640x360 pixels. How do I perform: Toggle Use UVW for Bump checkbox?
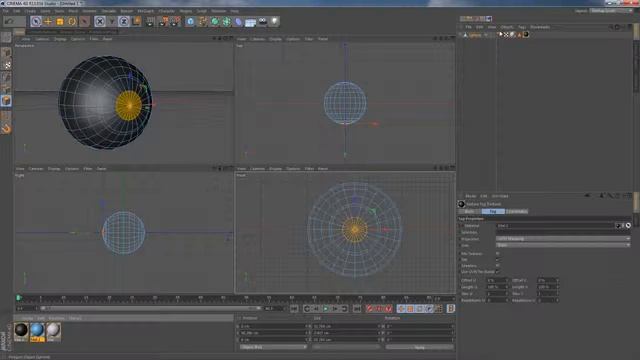tap(497, 272)
